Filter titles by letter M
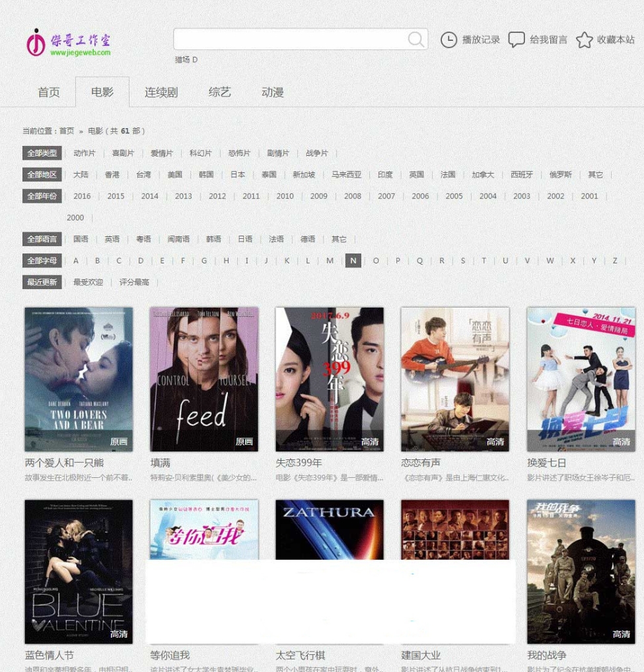 [x=330, y=261]
